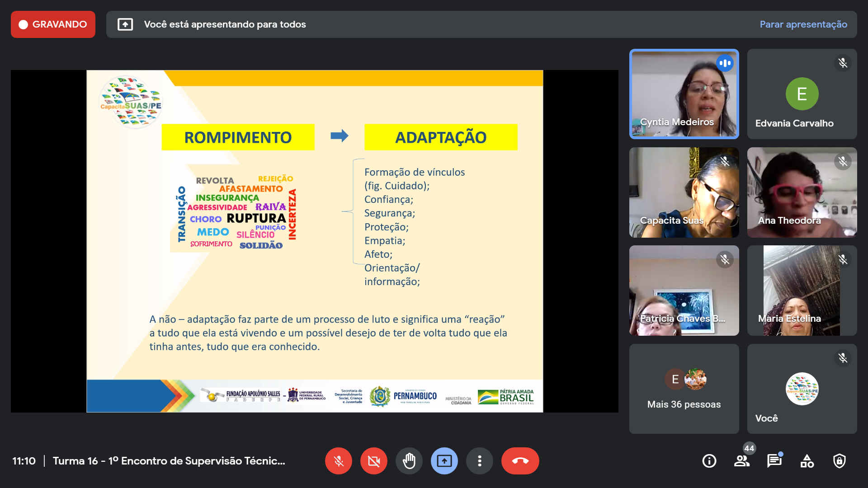Open the meeting details info icon
Image resolution: width=868 pixels, height=488 pixels.
709,461
